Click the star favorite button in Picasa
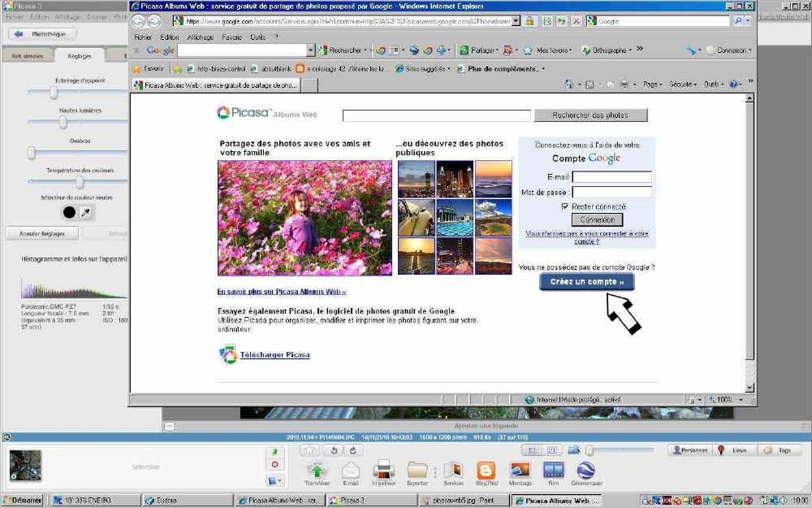This screenshot has height=508, width=812. [x=309, y=450]
